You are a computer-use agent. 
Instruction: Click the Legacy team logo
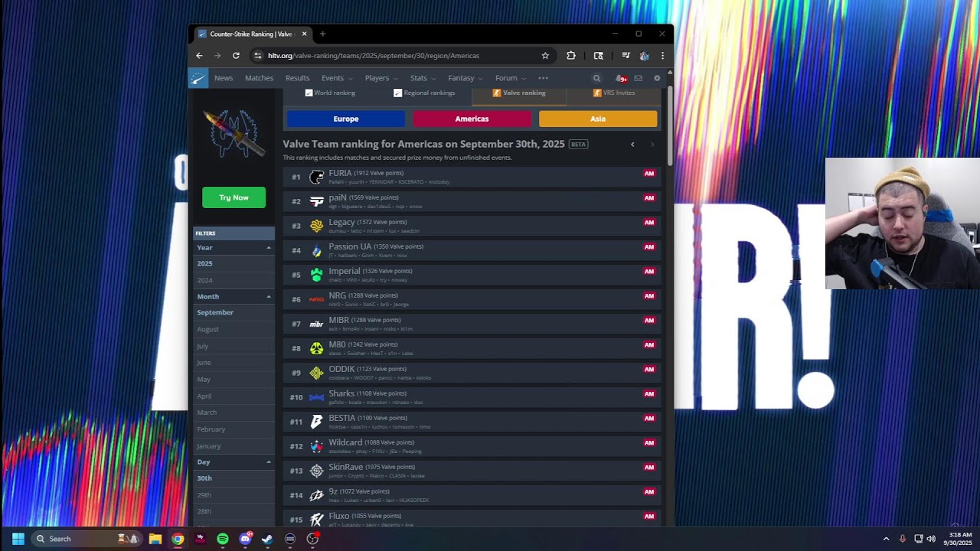click(317, 226)
